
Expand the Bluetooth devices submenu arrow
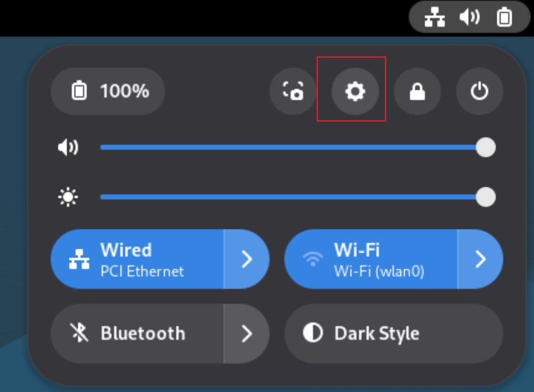247,334
